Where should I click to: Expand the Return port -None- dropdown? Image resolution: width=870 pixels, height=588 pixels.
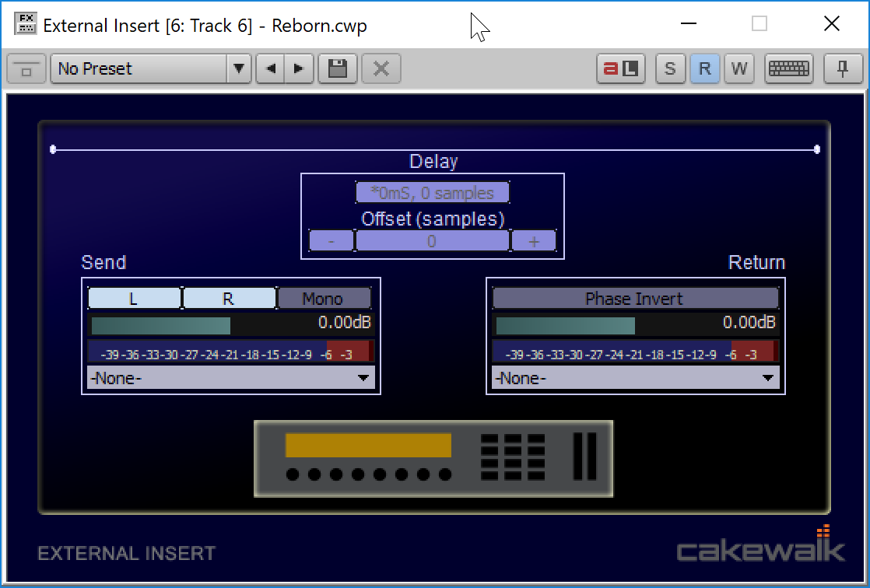pyautogui.click(x=636, y=378)
